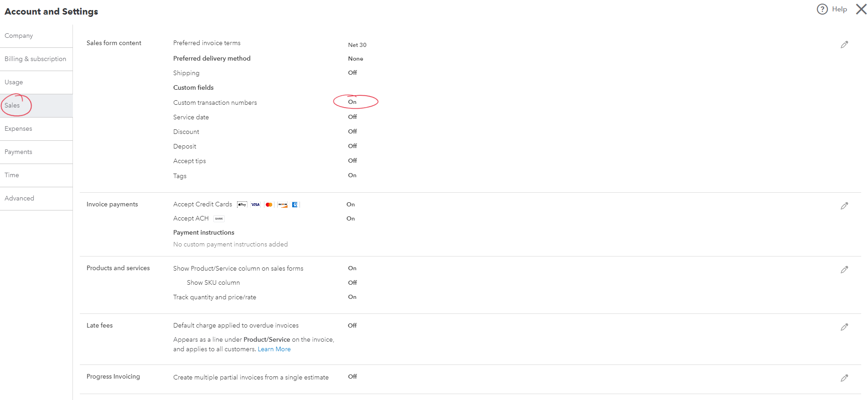This screenshot has width=868, height=400.
Task: Open Help via question mark icon
Action: coord(822,9)
